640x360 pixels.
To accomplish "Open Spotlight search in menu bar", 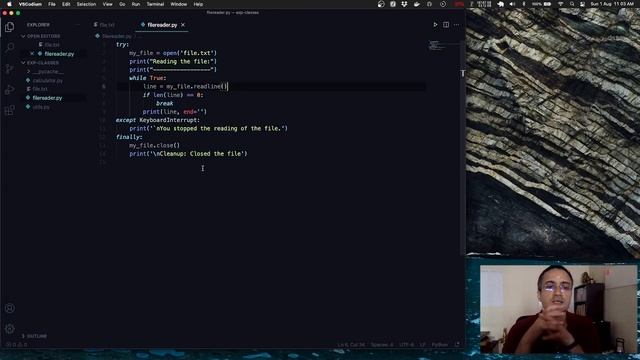I will (572, 4).
